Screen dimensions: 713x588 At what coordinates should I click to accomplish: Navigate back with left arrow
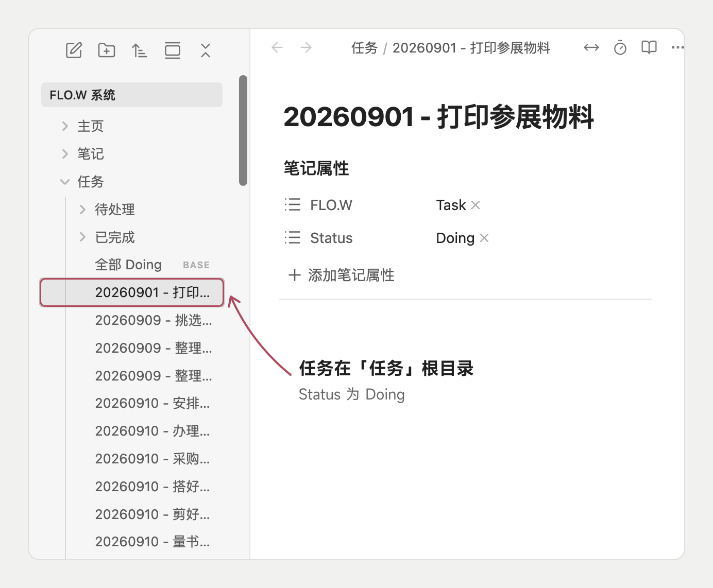coord(277,48)
